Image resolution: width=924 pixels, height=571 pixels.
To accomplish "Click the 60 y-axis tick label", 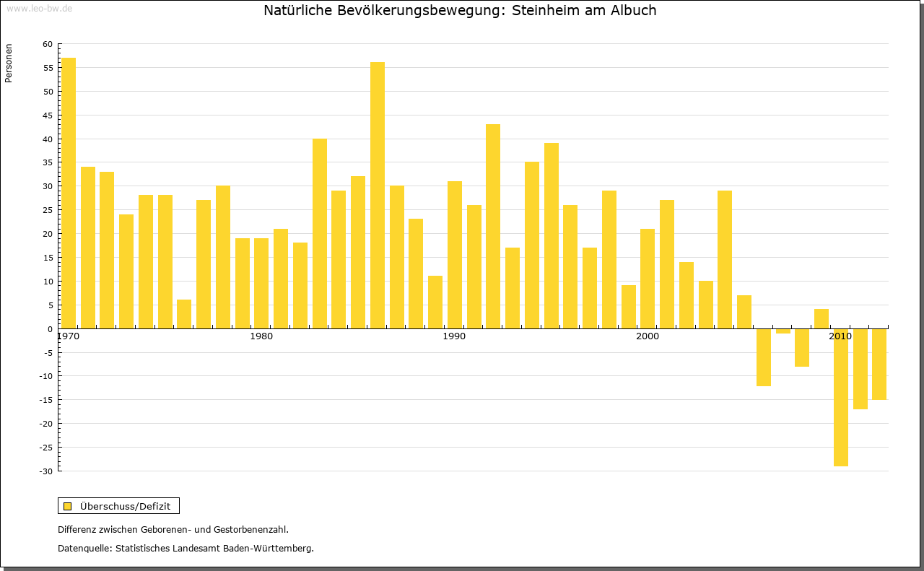I will (x=48, y=44).
